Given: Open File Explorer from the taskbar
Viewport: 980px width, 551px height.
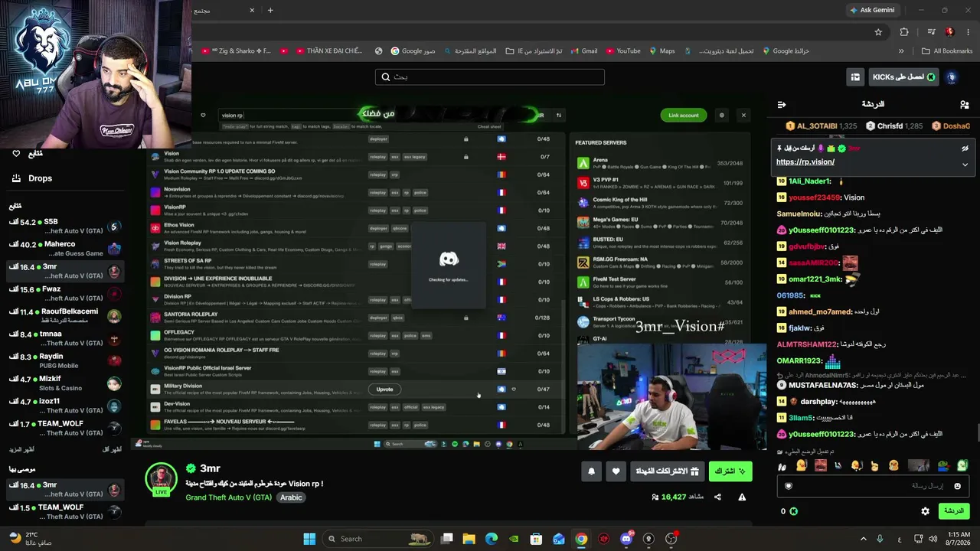Looking at the screenshot, I should [x=469, y=539].
